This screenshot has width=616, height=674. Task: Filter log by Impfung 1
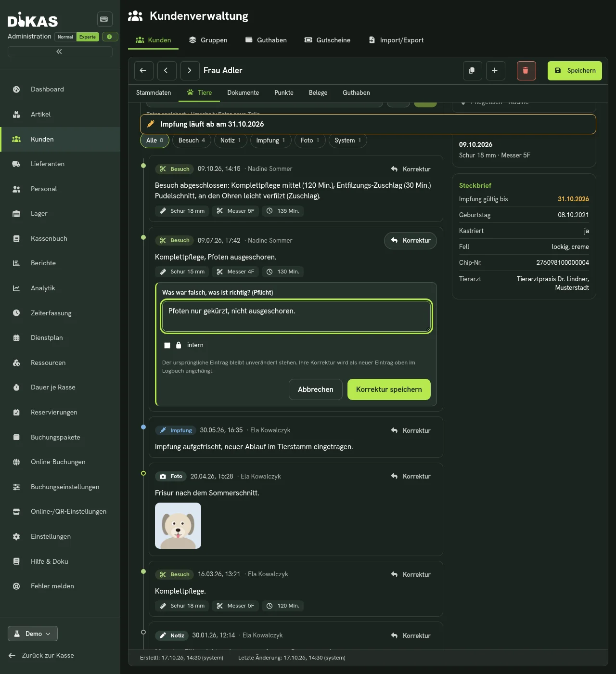pyautogui.click(x=270, y=141)
